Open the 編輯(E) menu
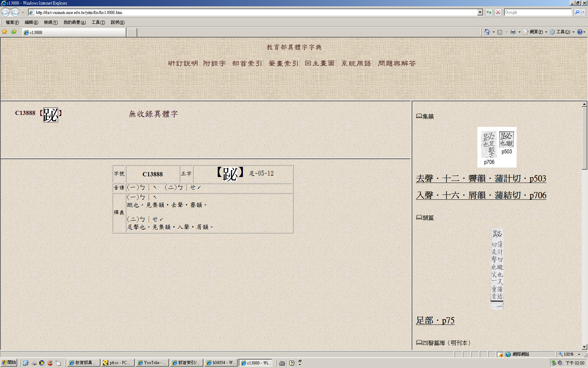This screenshot has width=588, height=368. pyautogui.click(x=31, y=22)
